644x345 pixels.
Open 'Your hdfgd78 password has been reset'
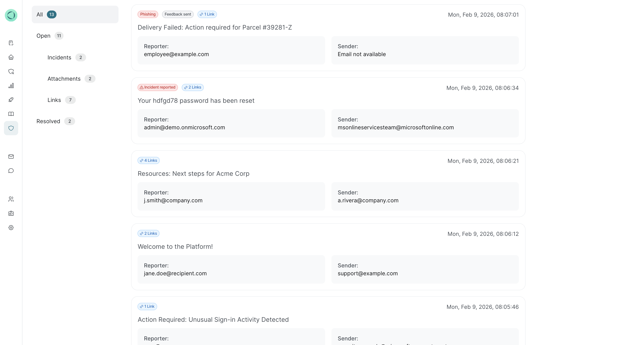[x=196, y=101]
